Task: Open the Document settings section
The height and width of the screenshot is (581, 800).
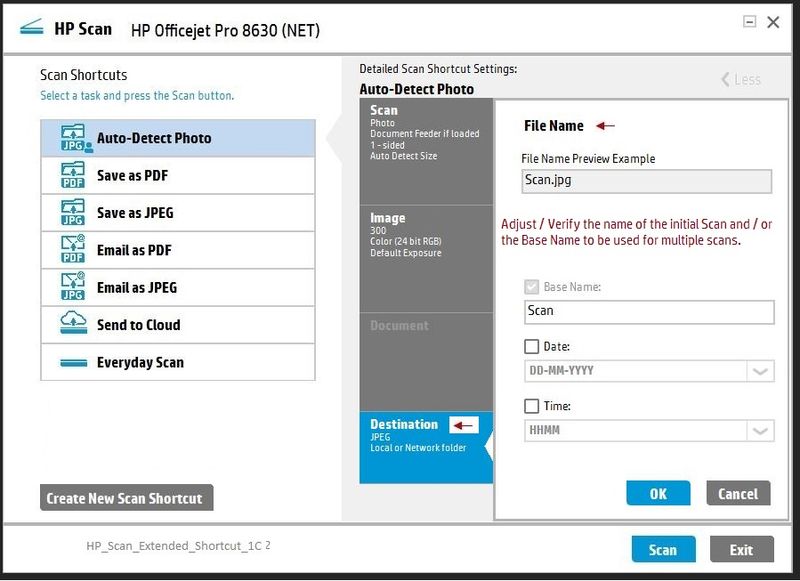Action: coord(426,362)
